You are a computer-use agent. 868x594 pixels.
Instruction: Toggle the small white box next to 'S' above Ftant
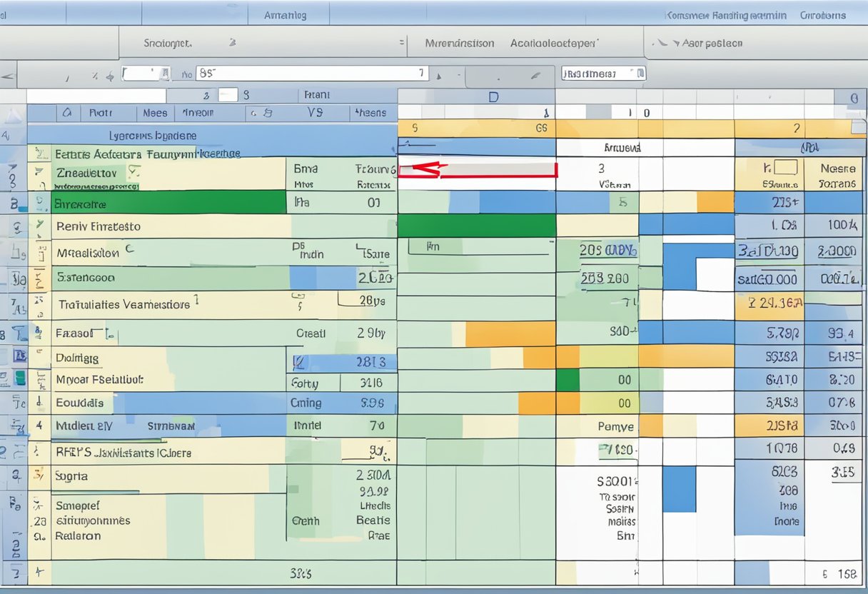pyautogui.click(x=227, y=95)
